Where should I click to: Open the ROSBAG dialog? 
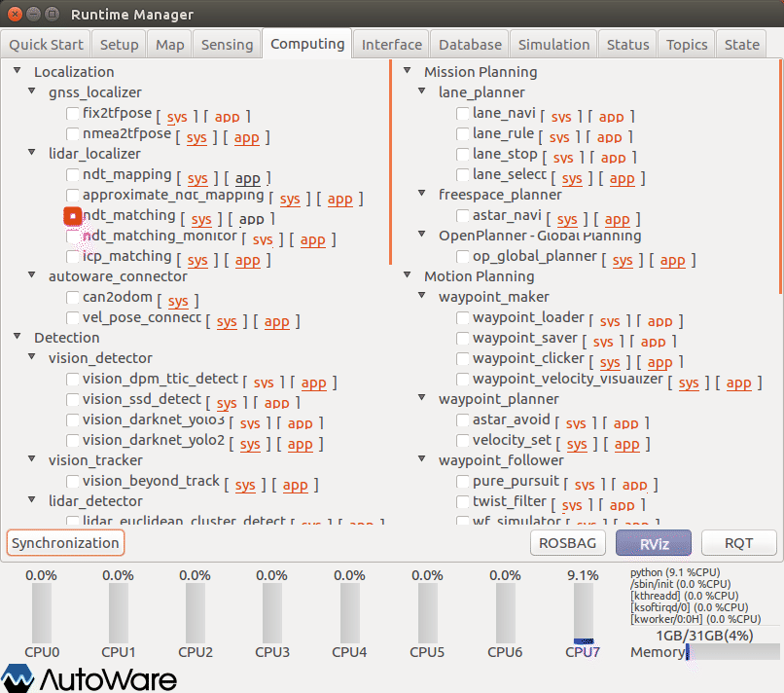point(569,543)
